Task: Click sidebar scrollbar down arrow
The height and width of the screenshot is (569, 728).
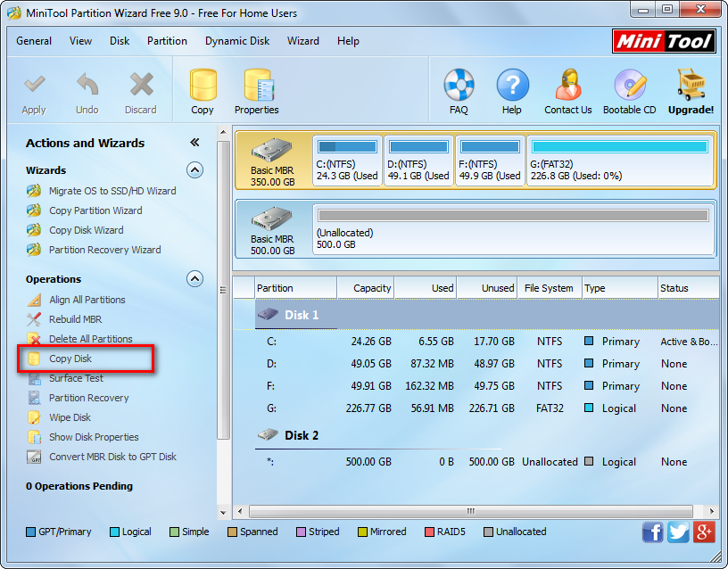Action: tap(223, 513)
